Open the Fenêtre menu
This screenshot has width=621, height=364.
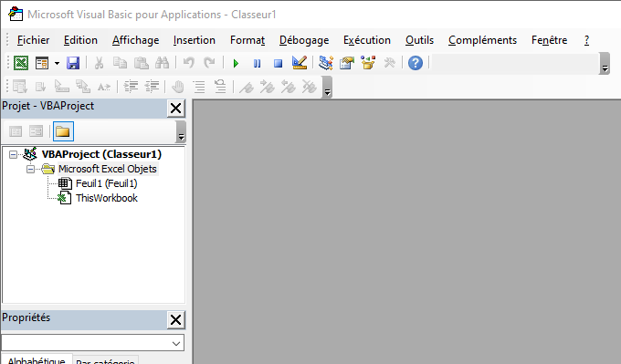point(550,40)
